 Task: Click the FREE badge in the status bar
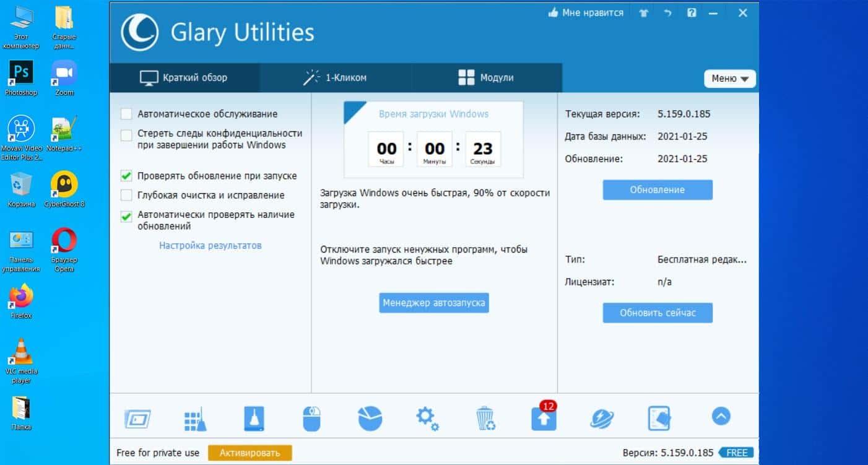[x=737, y=453]
